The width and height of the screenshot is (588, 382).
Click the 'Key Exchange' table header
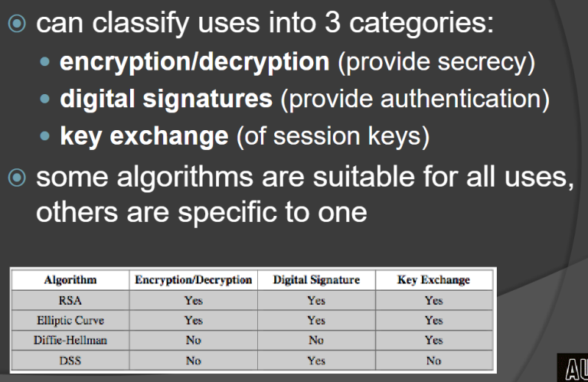pos(434,280)
